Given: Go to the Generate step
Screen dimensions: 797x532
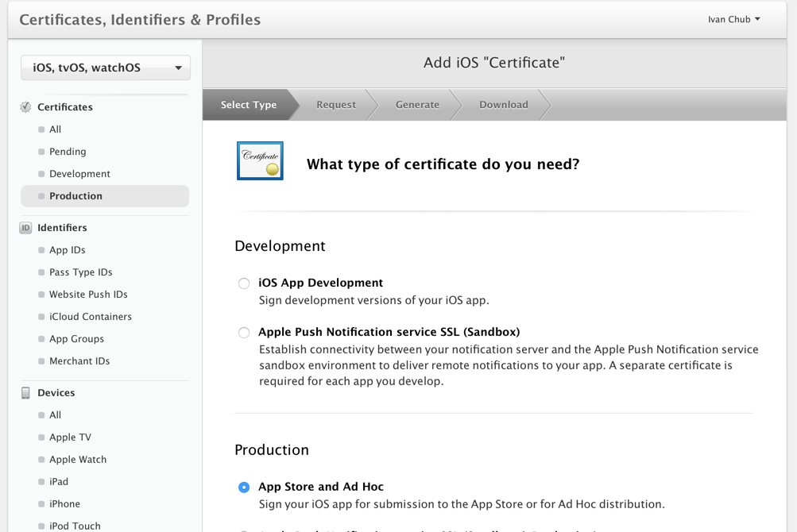Looking at the screenshot, I should pyautogui.click(x=417, y=105).
